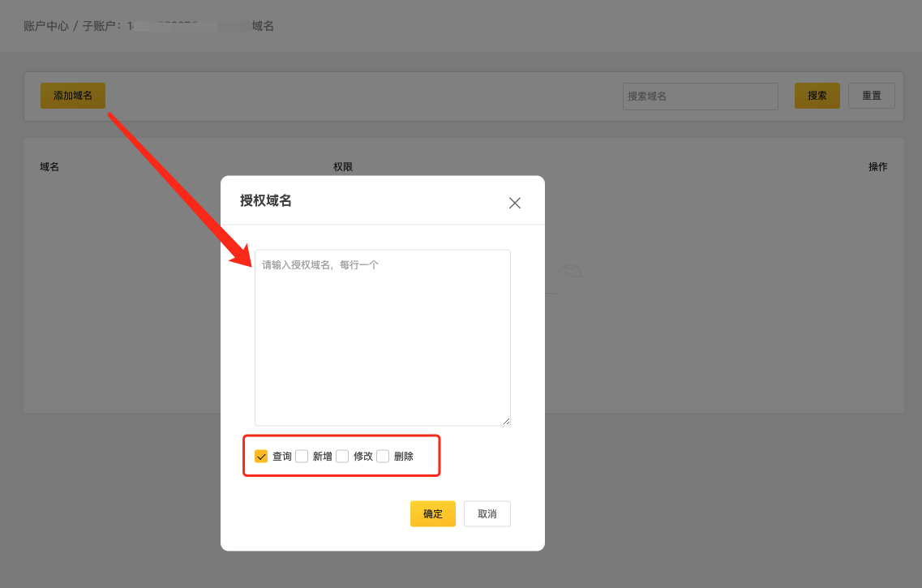Go to 账户中心 in the breadcrumb

46,26
